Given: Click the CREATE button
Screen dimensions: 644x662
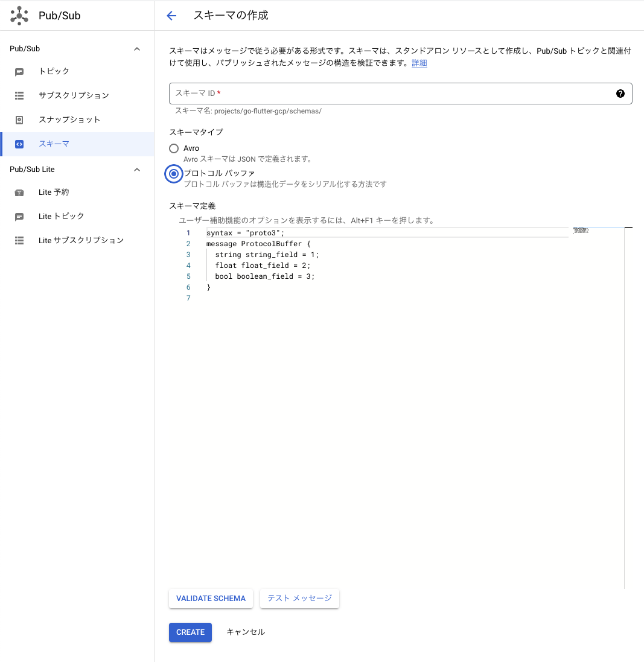Looking at the screenshot, I should tap(191, 632).
